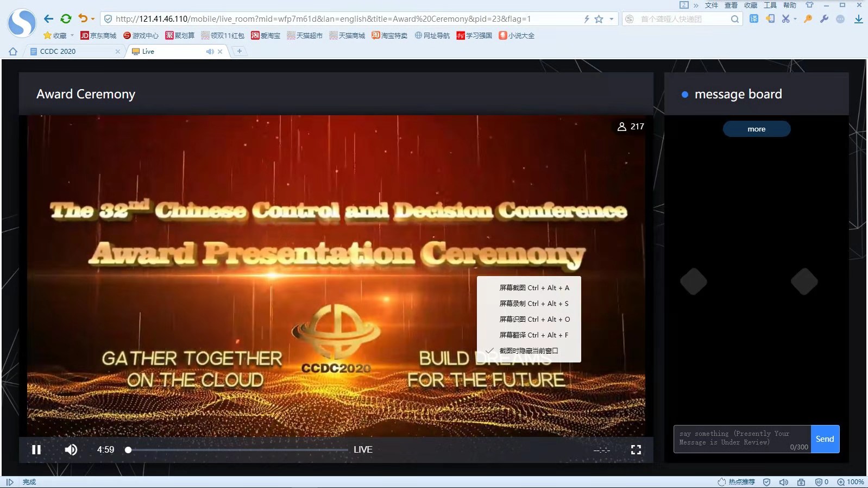This screenshot has height=488, width=868.
Task: Pause the live video stream
Action: pyautogui.click(x=36, y=449)
